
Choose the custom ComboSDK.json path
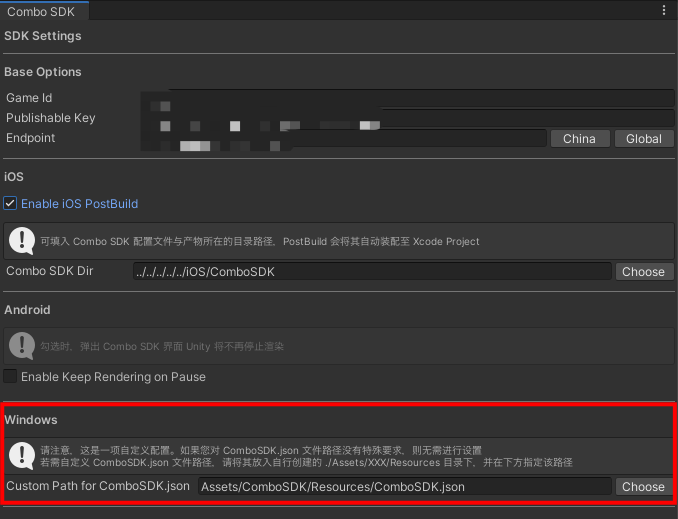pyautogui.click(x=643, y=487)
